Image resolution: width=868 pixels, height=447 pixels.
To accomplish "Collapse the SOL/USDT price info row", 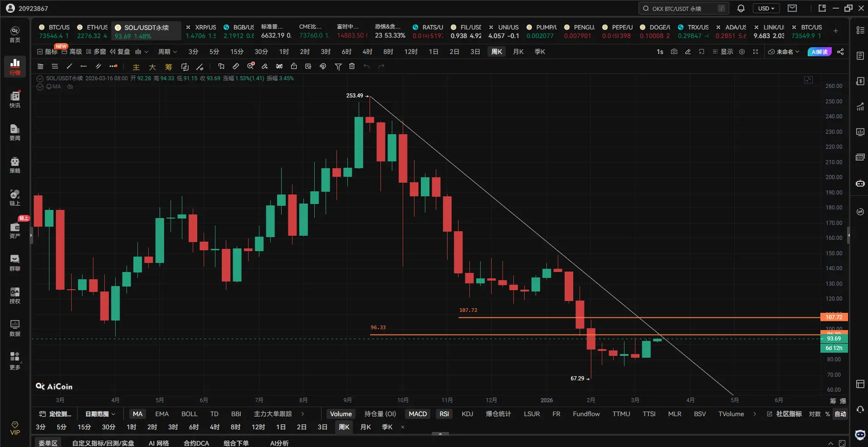I will pyautogui.click(x=40, y=78).
